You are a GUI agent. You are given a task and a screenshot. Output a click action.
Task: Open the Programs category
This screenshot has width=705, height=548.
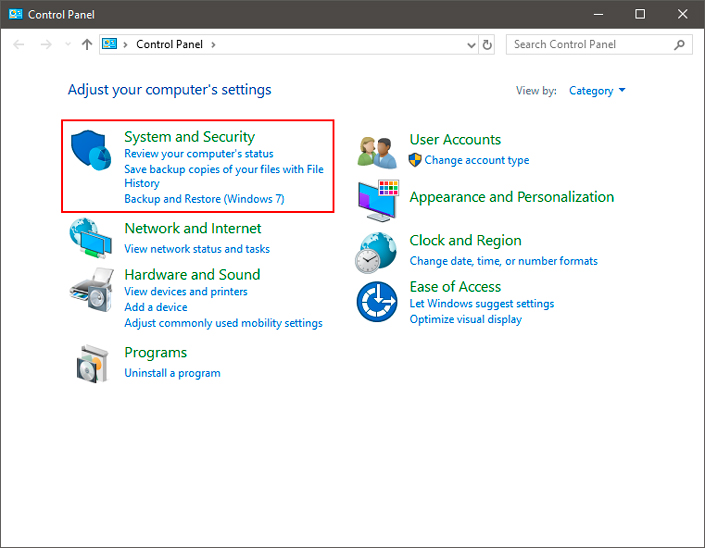click(x=156, y=353)
